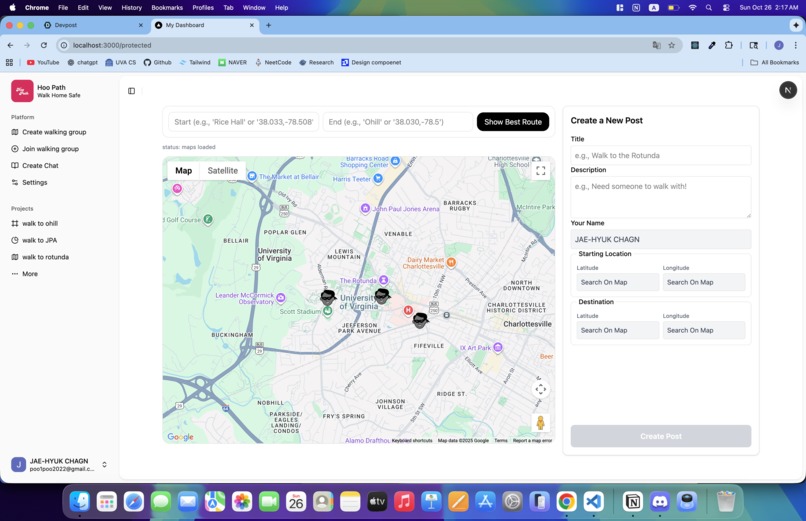Click Destination Latitude field

[x=617, y=330]
